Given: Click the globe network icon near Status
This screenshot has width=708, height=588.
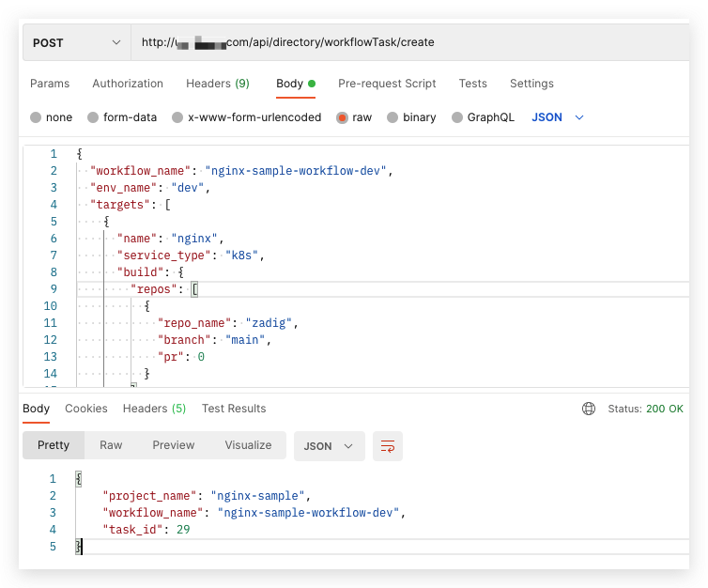Looking at the screenshot, I should tap(589, 409).
